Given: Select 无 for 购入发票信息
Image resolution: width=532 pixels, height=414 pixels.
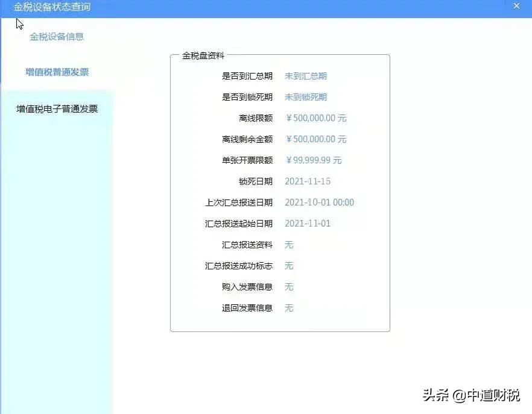Looking at the screenshot, I should (x=288, y=287).
